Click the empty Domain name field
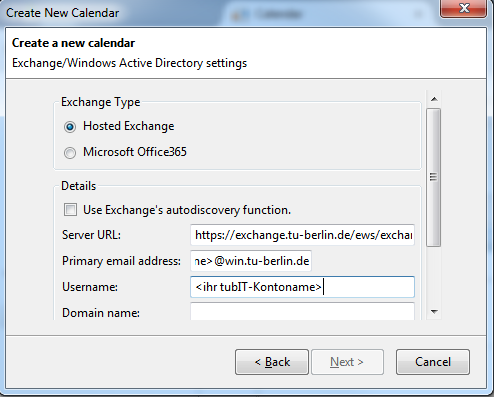This screenshot has height=397, width=494. 302,311
